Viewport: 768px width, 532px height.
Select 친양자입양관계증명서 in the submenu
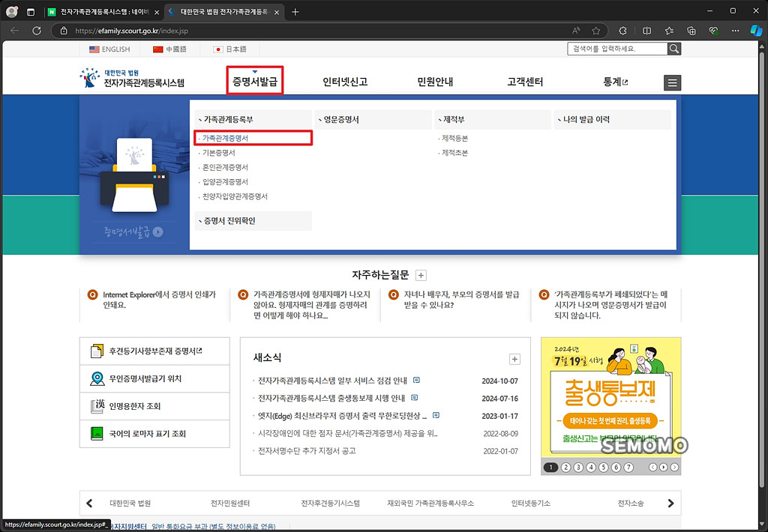pos(235,196)
